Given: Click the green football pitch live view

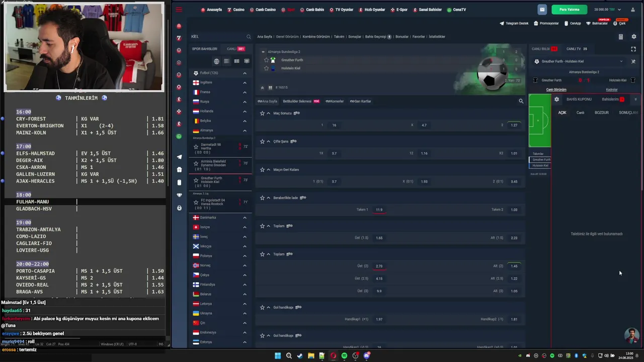Looking at the screenshot, I should 540,121.
